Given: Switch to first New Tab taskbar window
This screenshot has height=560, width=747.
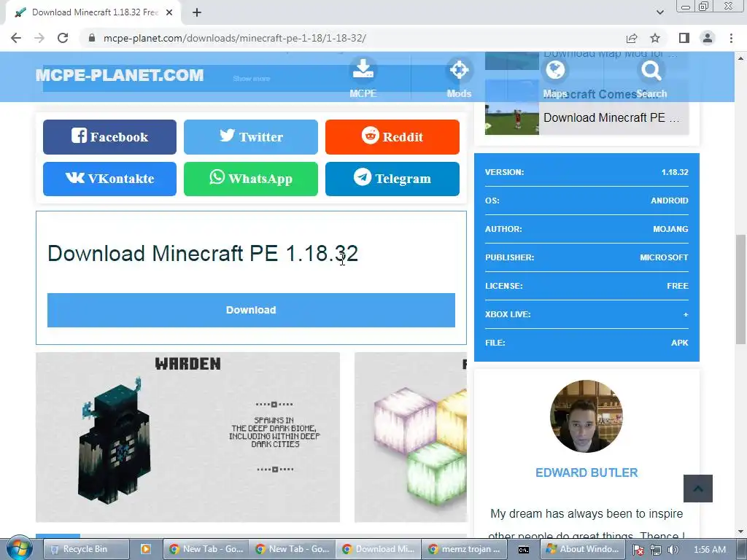Looking at the screenshot, I should click(206, 549).
